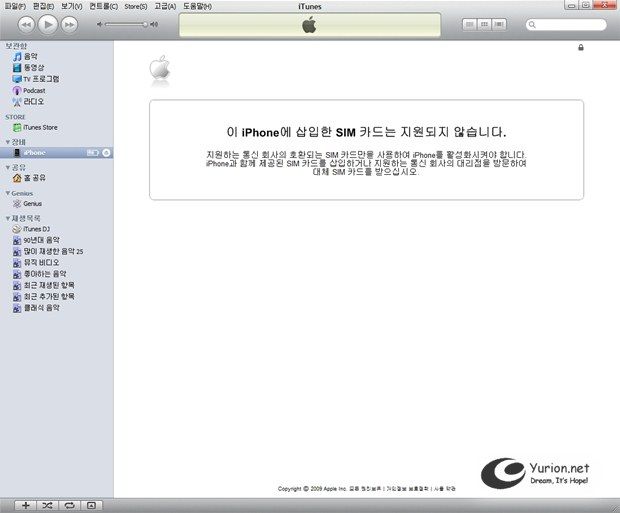Toggle shuffle mode

pos(47,505)
